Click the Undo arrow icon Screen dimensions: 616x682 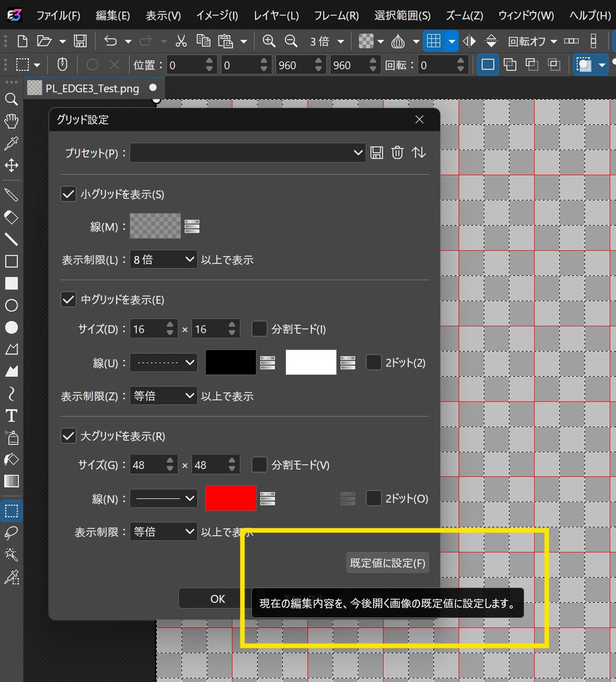tap(110, 41)
